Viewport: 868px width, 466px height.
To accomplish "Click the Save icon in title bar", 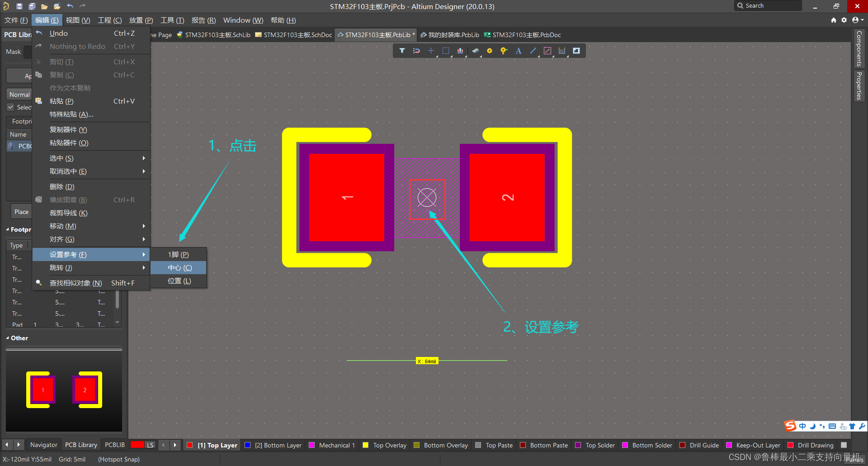I will pos(19,6).
